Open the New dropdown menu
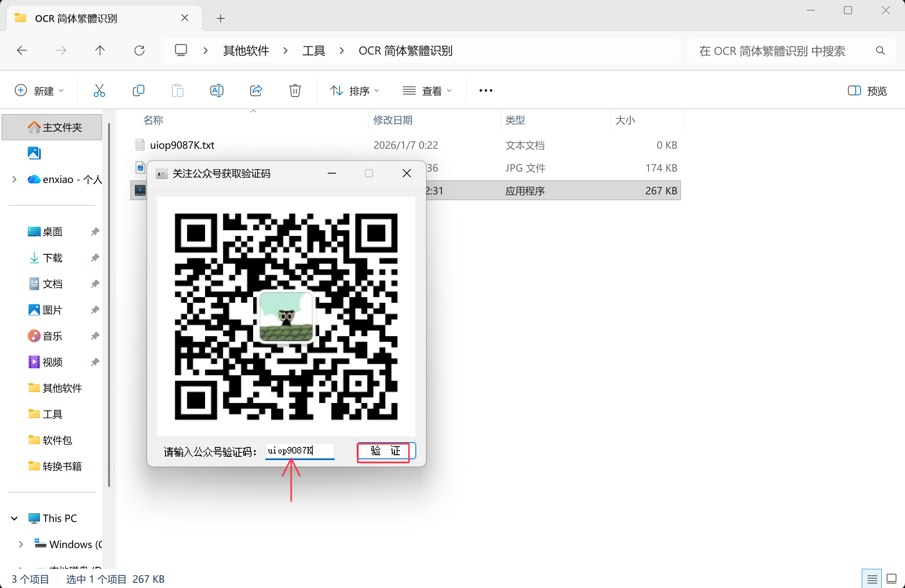 tap(39, 90)
